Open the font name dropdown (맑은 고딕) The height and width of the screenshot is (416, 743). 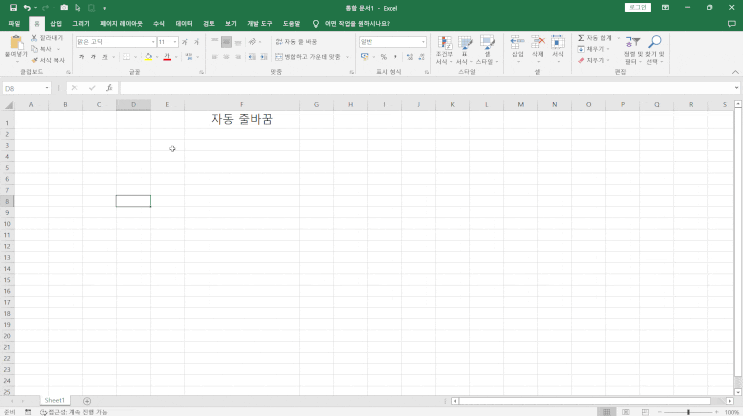(x=153, y=42)
